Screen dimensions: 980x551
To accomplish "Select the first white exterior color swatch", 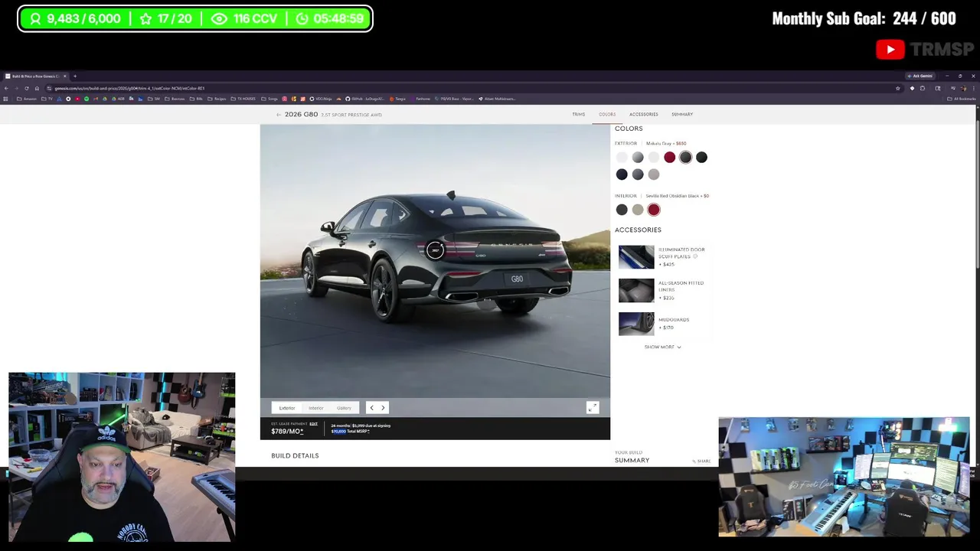I will (622, 158).
